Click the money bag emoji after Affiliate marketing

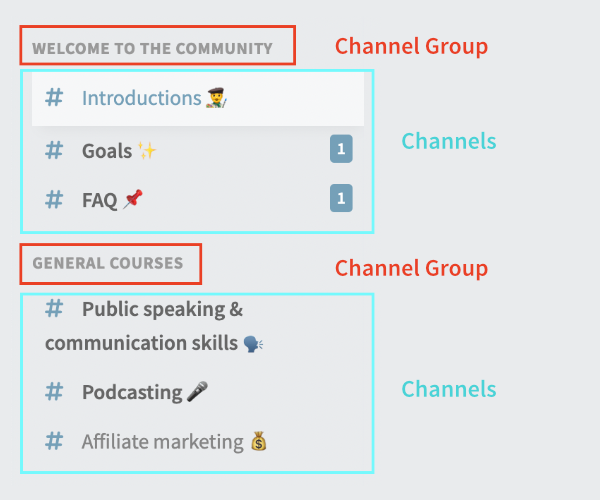(259, 441)
